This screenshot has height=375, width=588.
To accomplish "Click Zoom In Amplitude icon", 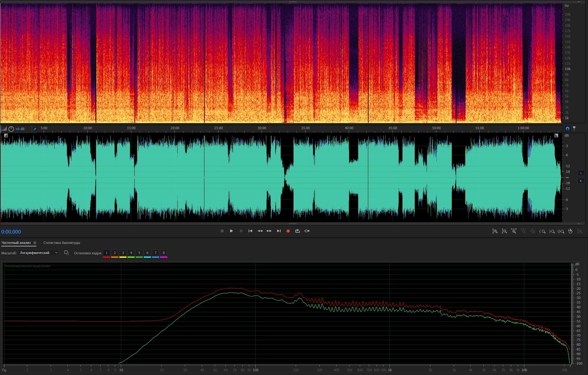I will point(495,231).
